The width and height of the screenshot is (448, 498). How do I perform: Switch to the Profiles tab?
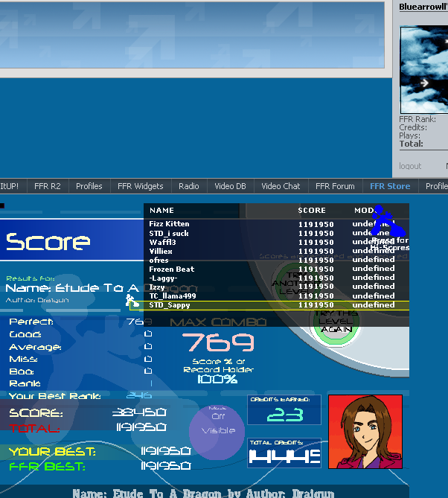pos(89,186)
